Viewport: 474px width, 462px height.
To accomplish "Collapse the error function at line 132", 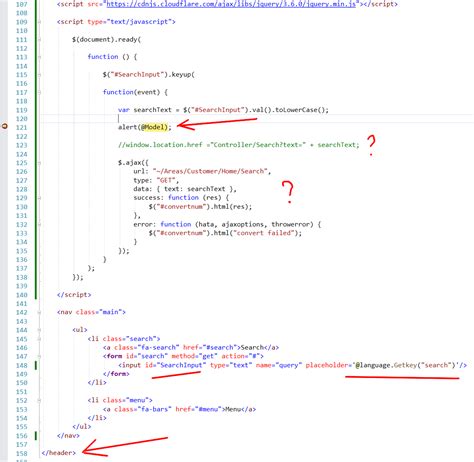I will (x=39, y=224).
